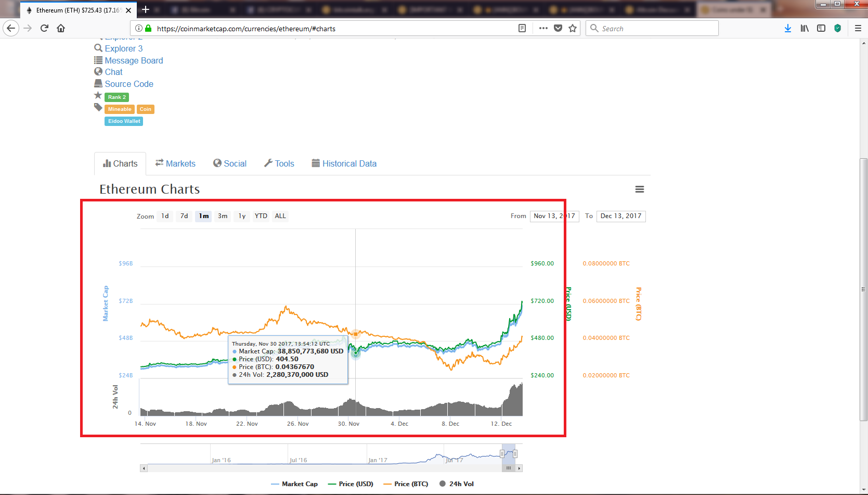Toggle 24h Vol series in legend
This screenshot has height=495, width=868.
click(457, 484)
